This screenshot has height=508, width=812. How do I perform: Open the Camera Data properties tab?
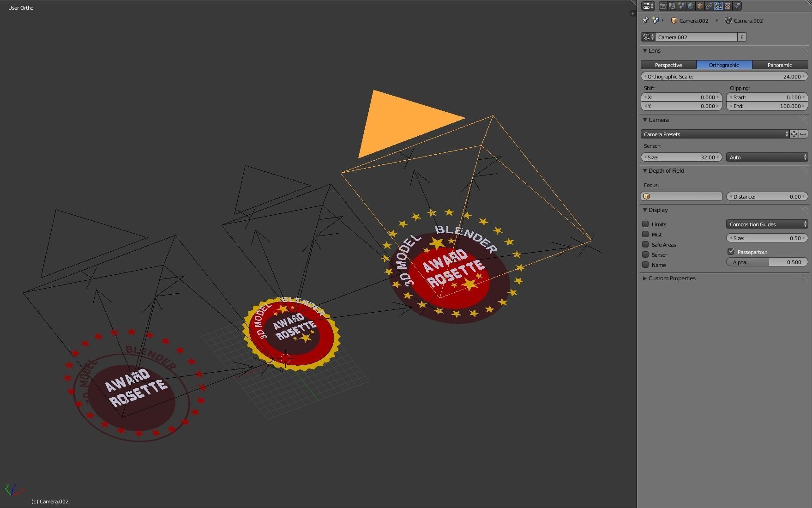point(718,6)
